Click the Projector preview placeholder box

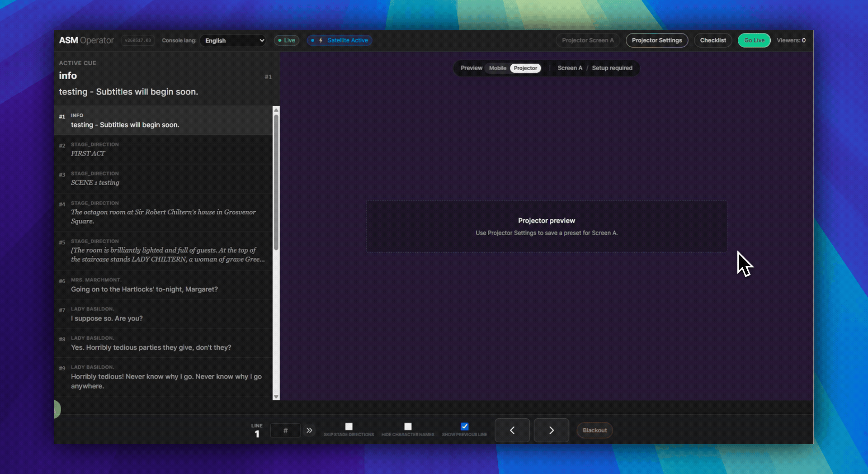[x=547, y=226]
